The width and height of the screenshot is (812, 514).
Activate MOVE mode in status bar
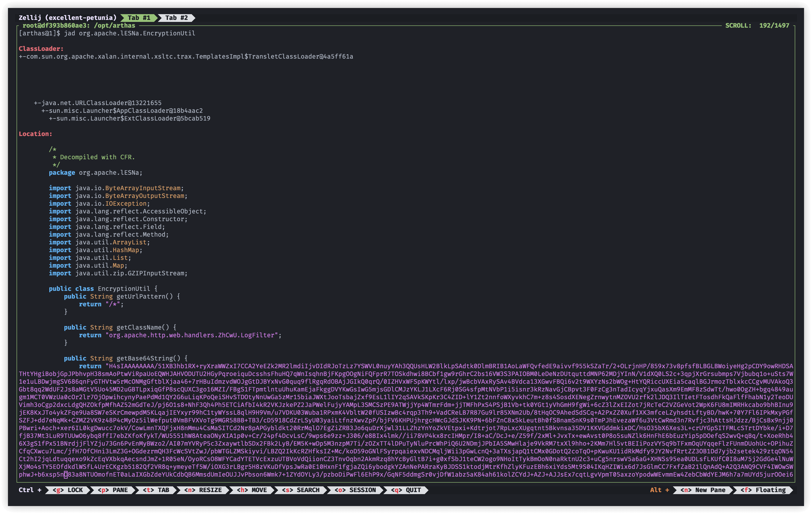[x=252, y=490]
